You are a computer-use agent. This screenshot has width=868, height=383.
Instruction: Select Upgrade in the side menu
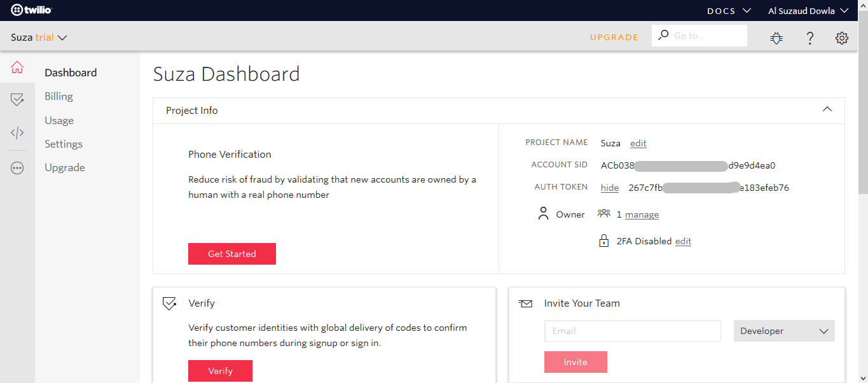[65, 168]
